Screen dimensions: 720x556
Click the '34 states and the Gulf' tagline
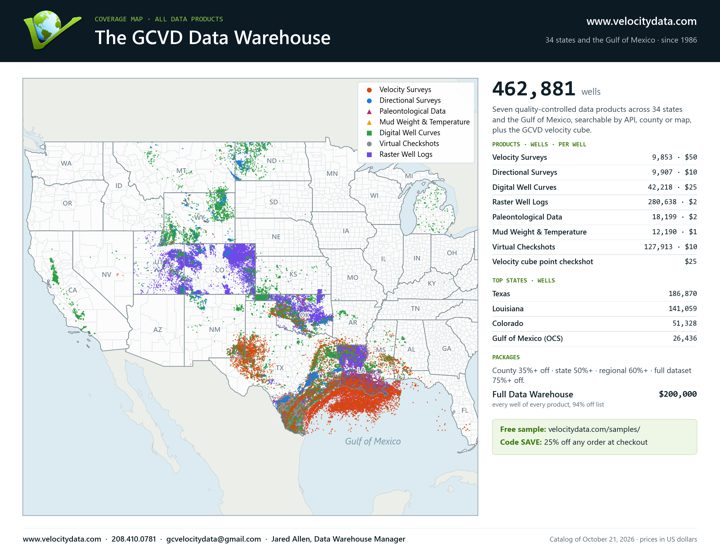point(621,40)
